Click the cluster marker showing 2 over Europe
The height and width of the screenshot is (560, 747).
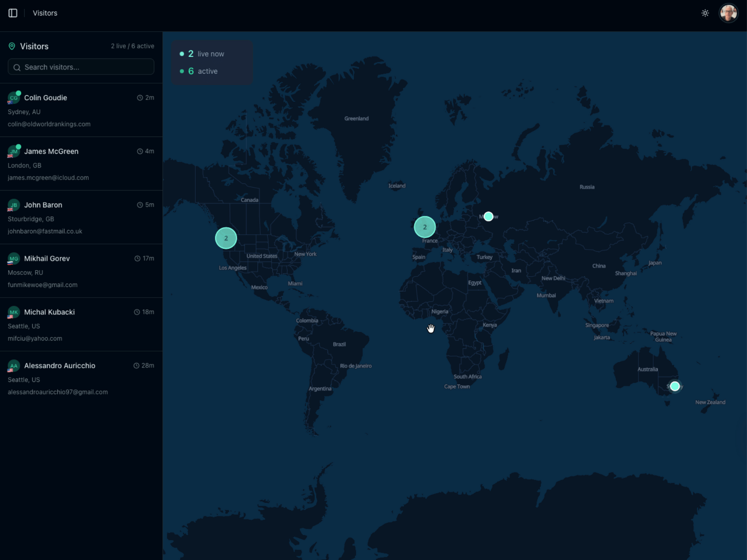(x=425, y=227)
